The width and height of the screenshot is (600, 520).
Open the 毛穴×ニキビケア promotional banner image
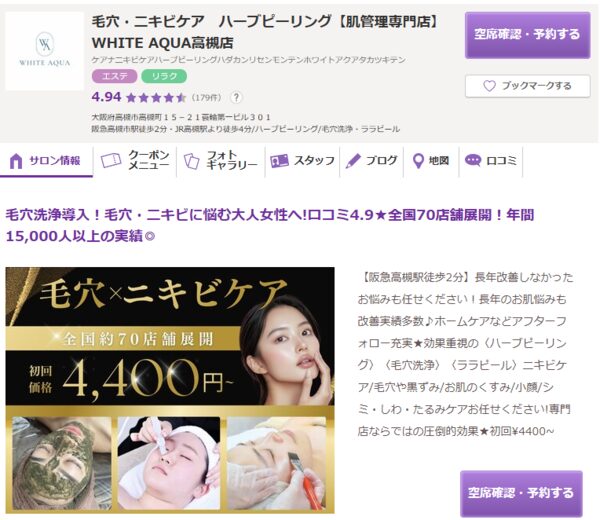point(170,390)
